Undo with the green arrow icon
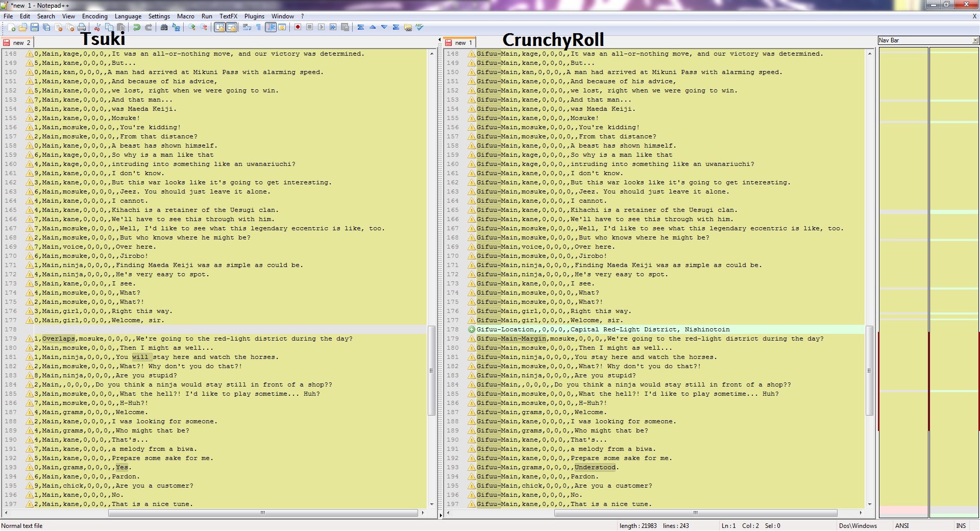Viewport: 980px width, 531px height. pyautogui.click(x=137, y=28)
